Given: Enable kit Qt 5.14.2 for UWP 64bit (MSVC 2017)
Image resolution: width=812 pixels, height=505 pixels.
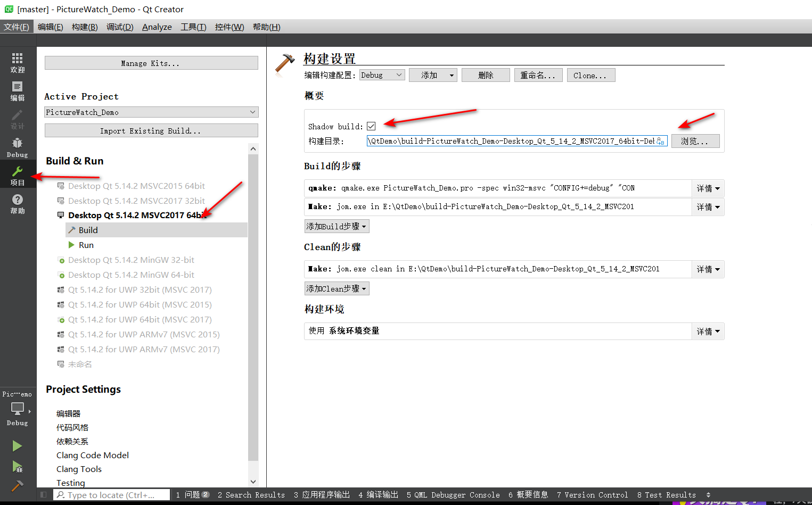Looking at the screenshot, I should coord(140,319).
